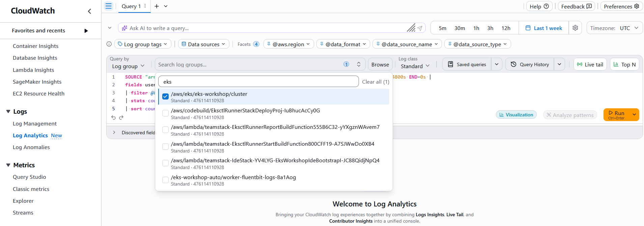Screen dimensions: 644x226
Task: Switch to the Query 1 tab
Action: point(131,6)
